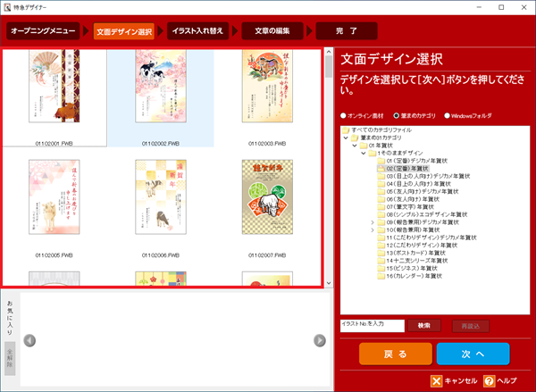Click folder icon of 07(筆文字)年賀状
Image resolution: width=536 pixels, height=392 pixels.
pyautogui.click(x=381, y=207)
